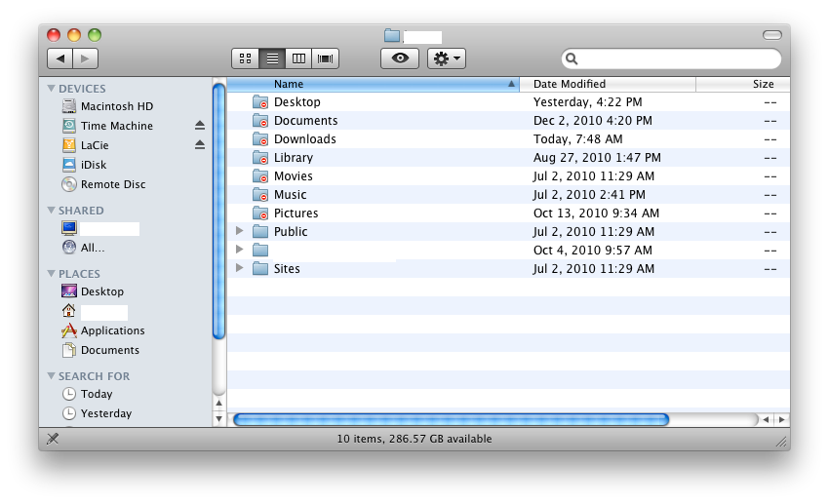829x504 pixels.
Task: Click the crossed-pencil read-only icon in the status bar
Action: pos(53,439)
